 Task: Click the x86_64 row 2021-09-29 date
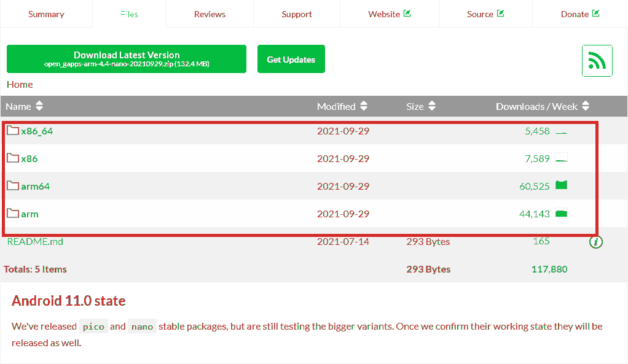coord(343,131)
